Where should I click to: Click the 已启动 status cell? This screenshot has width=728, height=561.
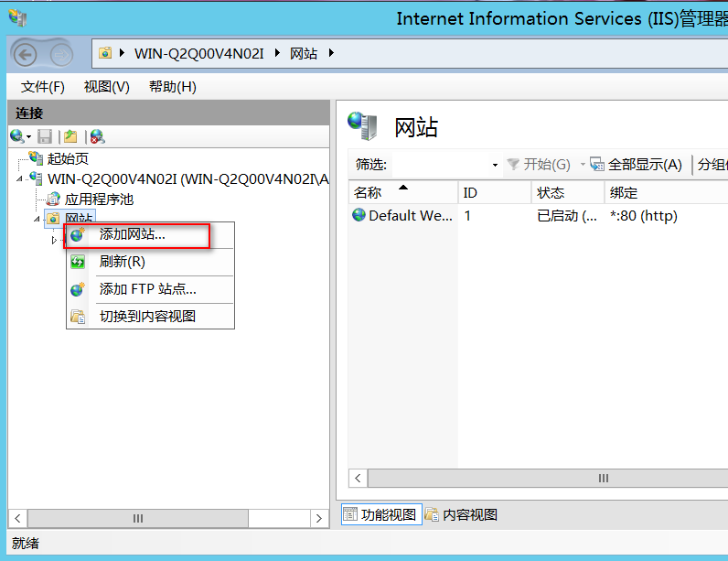pyautogui.click(x=567, y=215)
